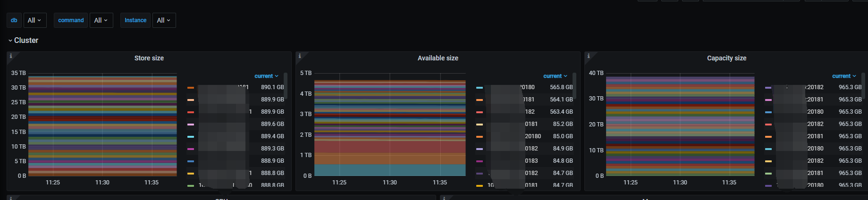This screenshot has width=868, height=200.
Task: Open the instance variable All dropdown
Action: tap(164, 20)
